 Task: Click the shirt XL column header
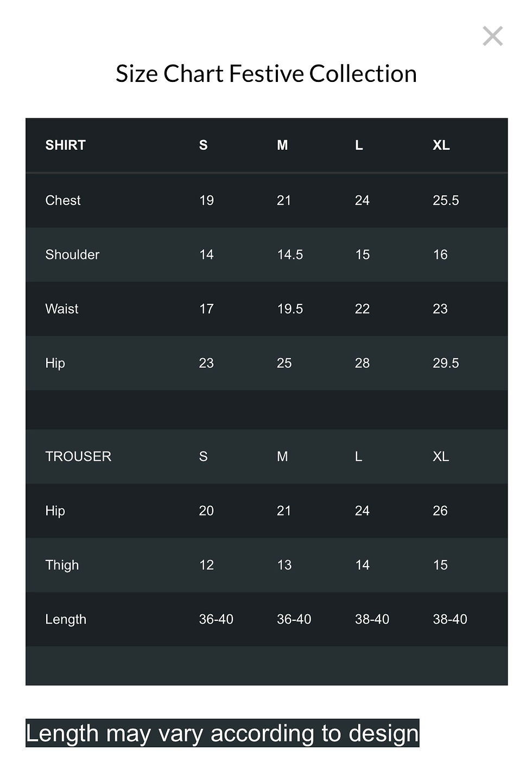pos(441,145)
